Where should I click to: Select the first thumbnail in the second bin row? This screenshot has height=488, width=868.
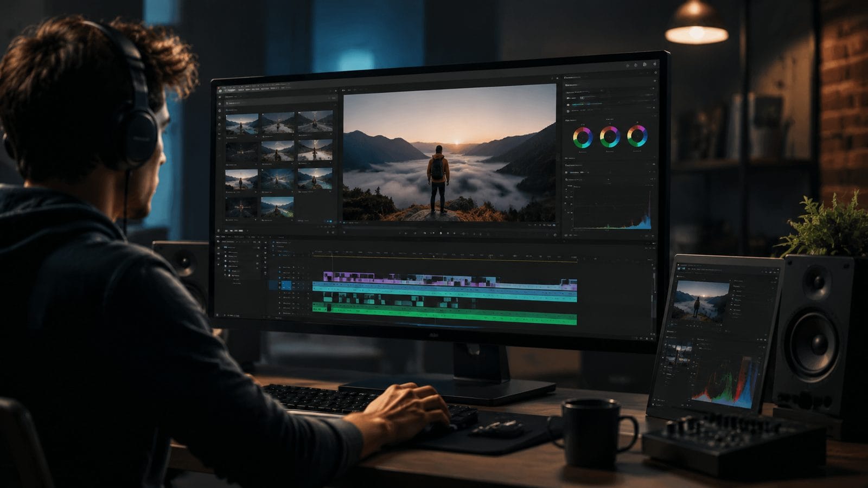click(241, 151)
